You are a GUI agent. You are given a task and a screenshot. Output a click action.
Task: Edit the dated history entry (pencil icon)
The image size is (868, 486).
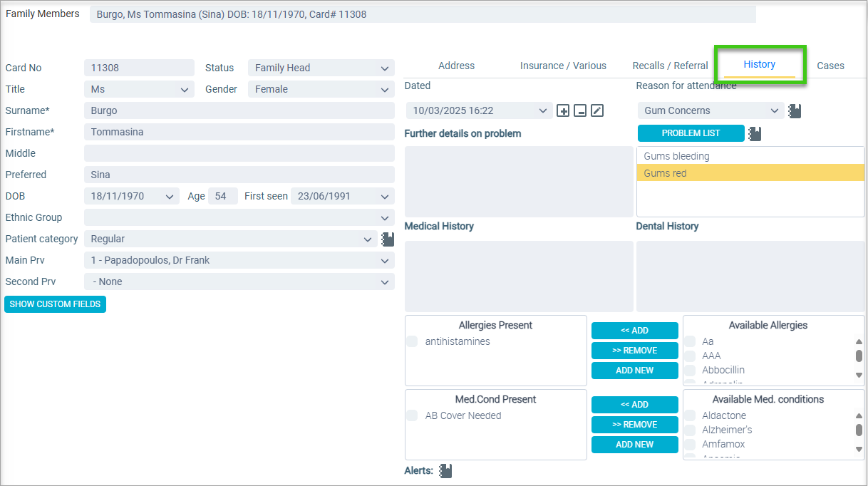click(597, 110)
